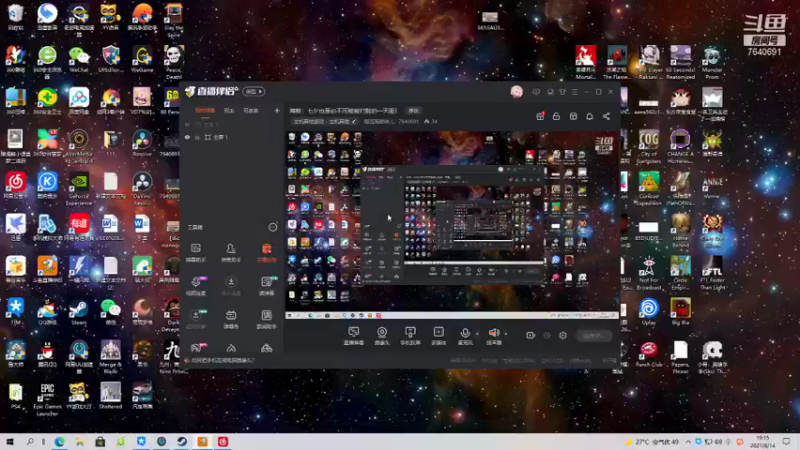This screenshot has width=800, height=450.
Task: Add a camera source in bottom toolbar
Action: [x=382, y=335]
